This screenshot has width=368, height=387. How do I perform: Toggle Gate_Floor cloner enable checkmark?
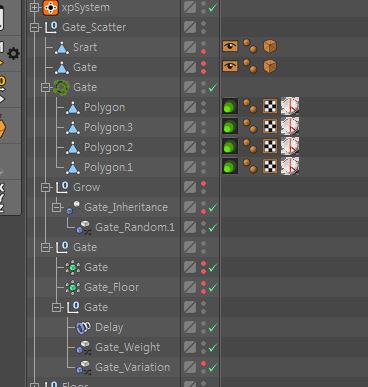click(x=212, y=287)
